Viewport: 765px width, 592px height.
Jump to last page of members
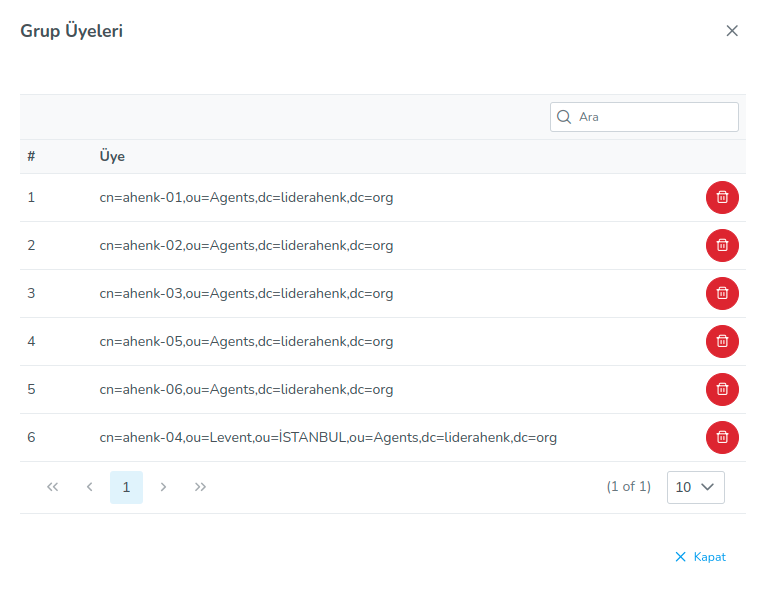coord(200,487)
